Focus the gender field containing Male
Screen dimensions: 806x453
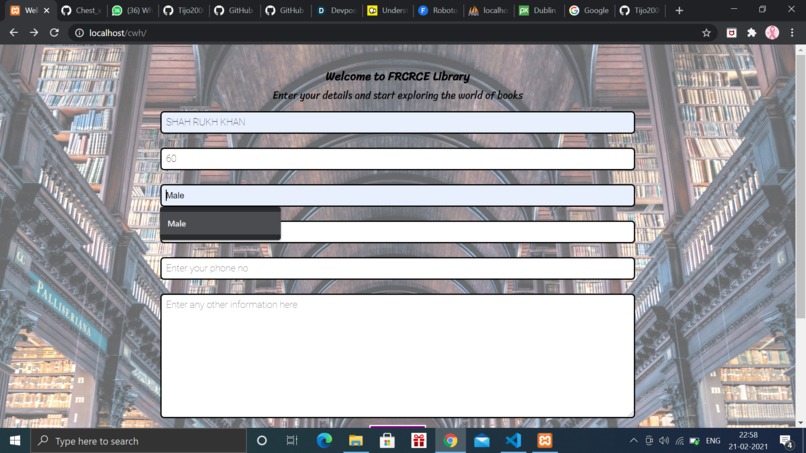[x=397, y=195]
